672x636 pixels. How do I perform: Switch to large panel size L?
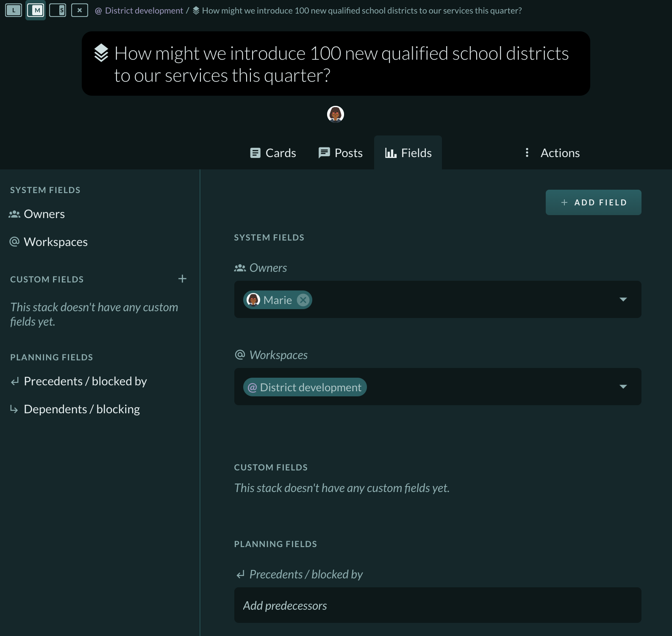click(x=14, y=10)
